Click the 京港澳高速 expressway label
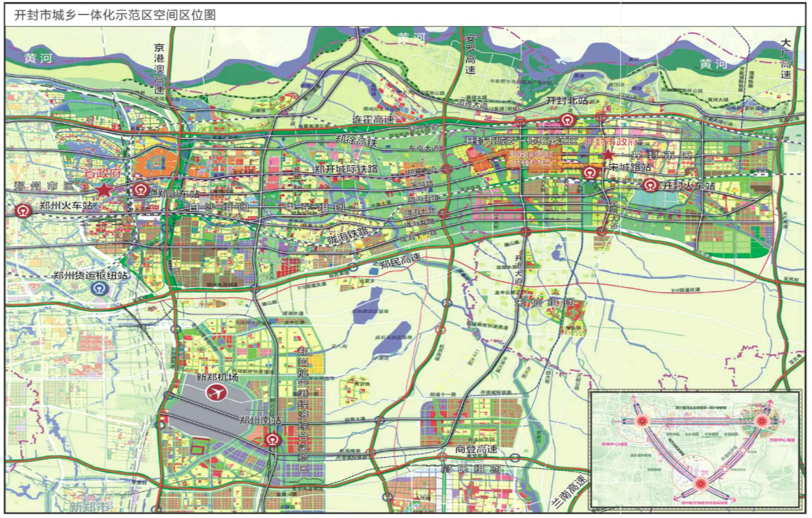Viewport: 812px width, 518px height. [x=159, y=69]
